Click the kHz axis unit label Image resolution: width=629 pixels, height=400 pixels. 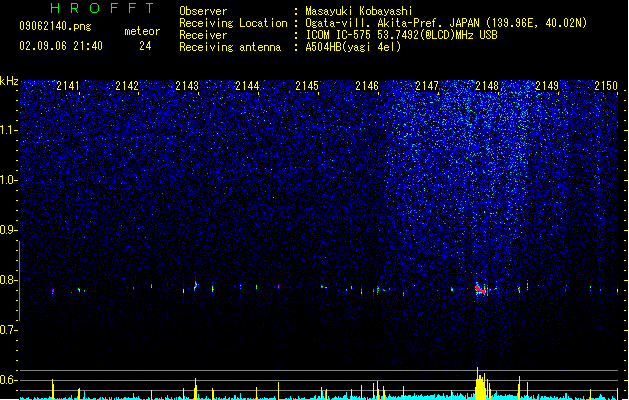pos(9,81)
